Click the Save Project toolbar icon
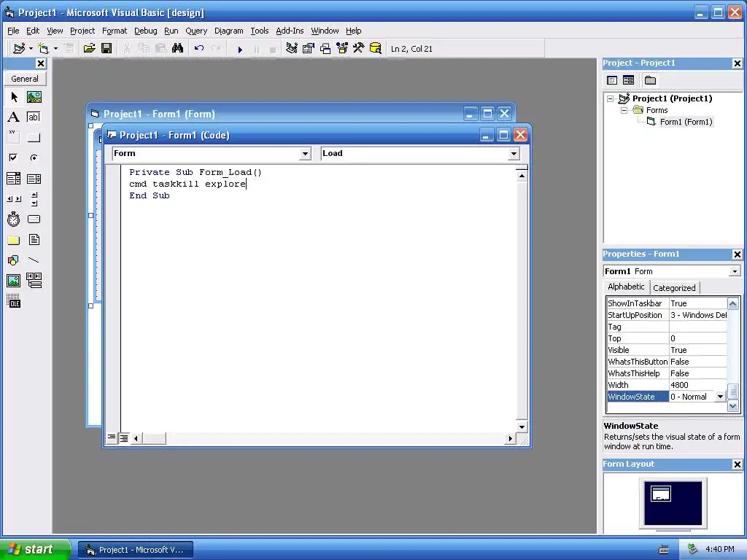This screenshot has width=747, height=560. pos(107,49)
